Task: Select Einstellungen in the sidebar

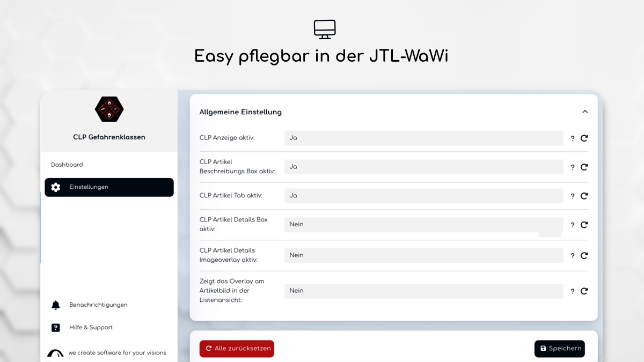Action: 109,187
